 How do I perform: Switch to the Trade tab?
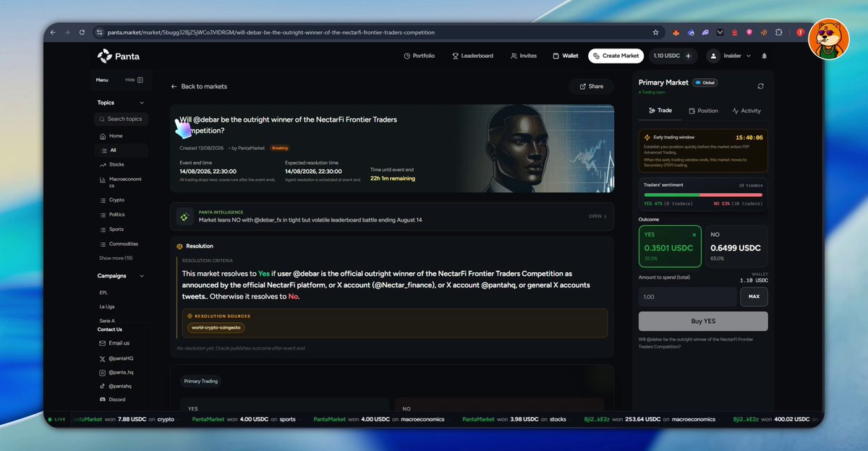pos(660,111)
